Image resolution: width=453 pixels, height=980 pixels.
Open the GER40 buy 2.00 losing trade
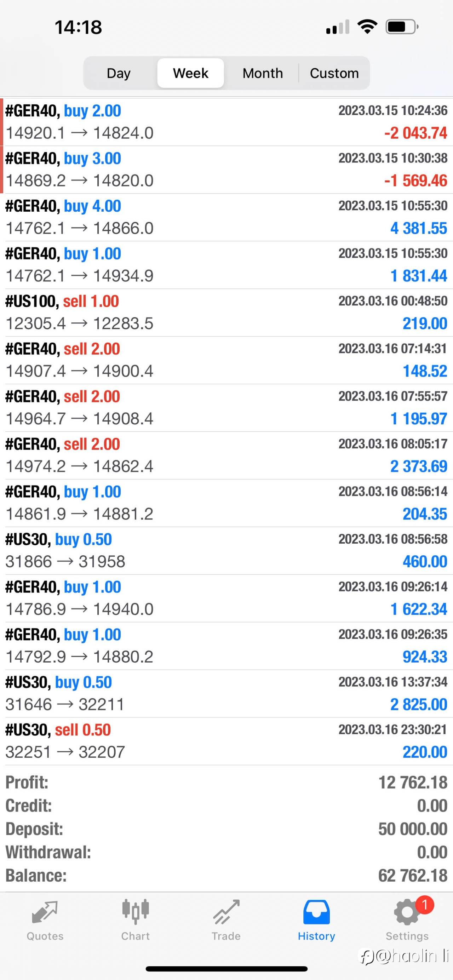(226, 122)
